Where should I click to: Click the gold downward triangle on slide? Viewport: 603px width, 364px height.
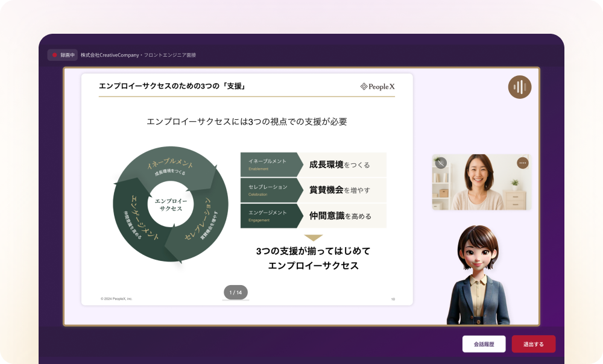[x=314, y=237]
